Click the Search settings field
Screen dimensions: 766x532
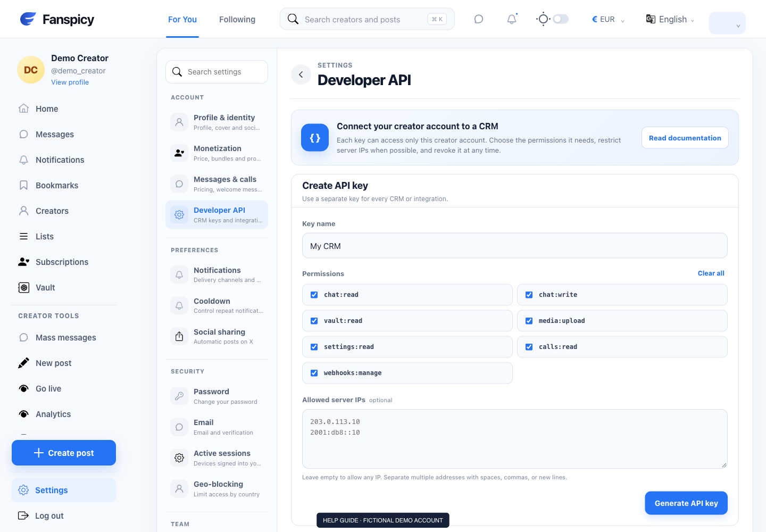point(217,72)
